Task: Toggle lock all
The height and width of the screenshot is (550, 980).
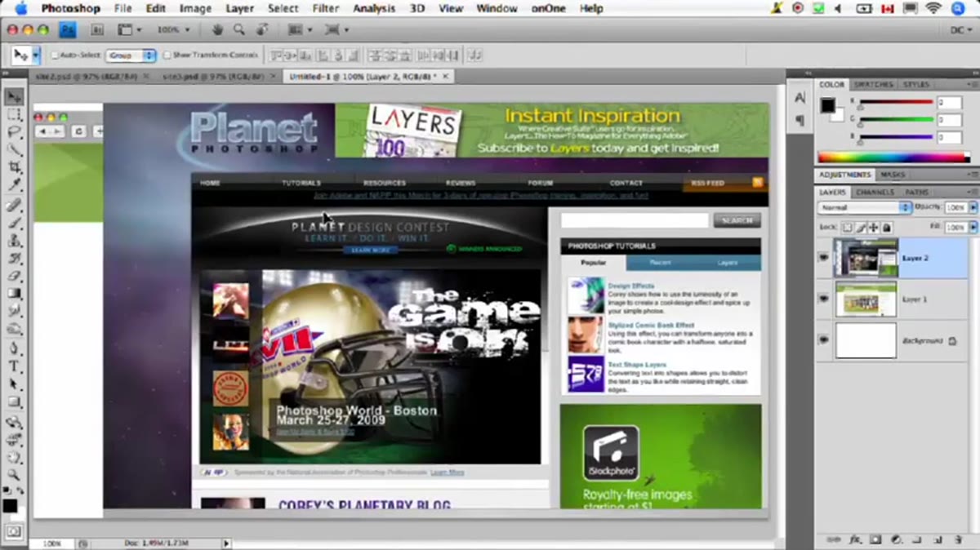Action: [x=888, y=227]
